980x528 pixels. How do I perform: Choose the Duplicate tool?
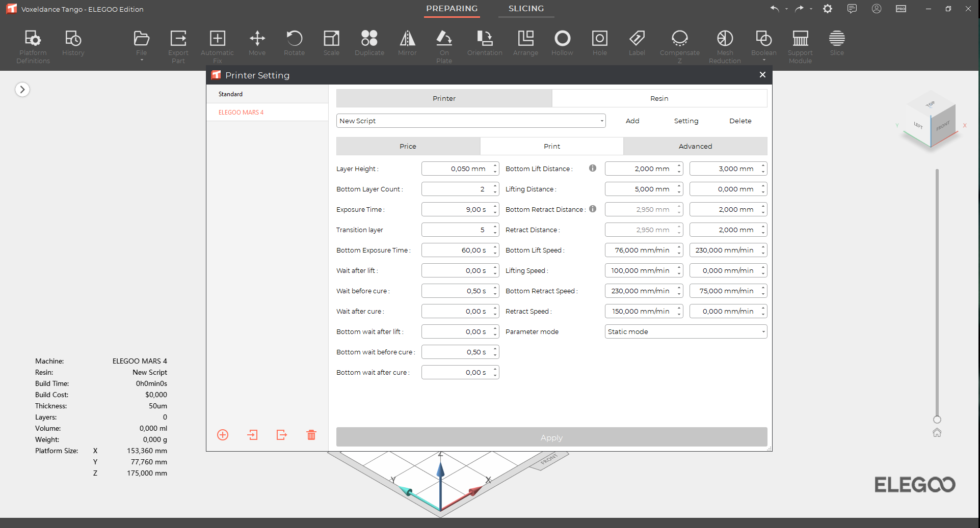369,43
